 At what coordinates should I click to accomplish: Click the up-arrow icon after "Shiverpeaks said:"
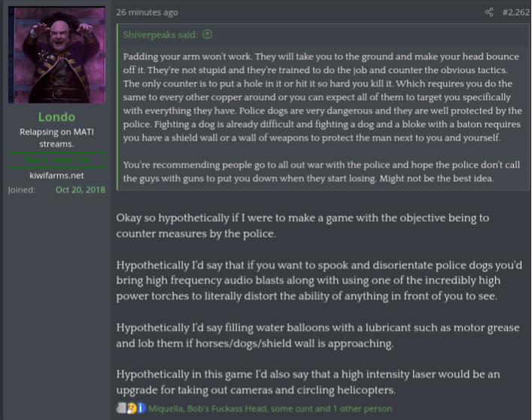click(207, 34)
